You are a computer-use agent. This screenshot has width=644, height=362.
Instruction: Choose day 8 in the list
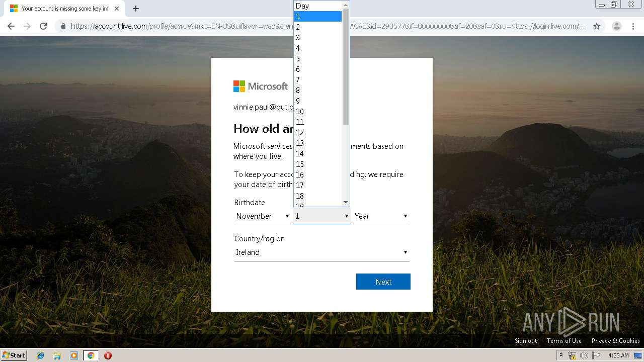pos(317,90)
